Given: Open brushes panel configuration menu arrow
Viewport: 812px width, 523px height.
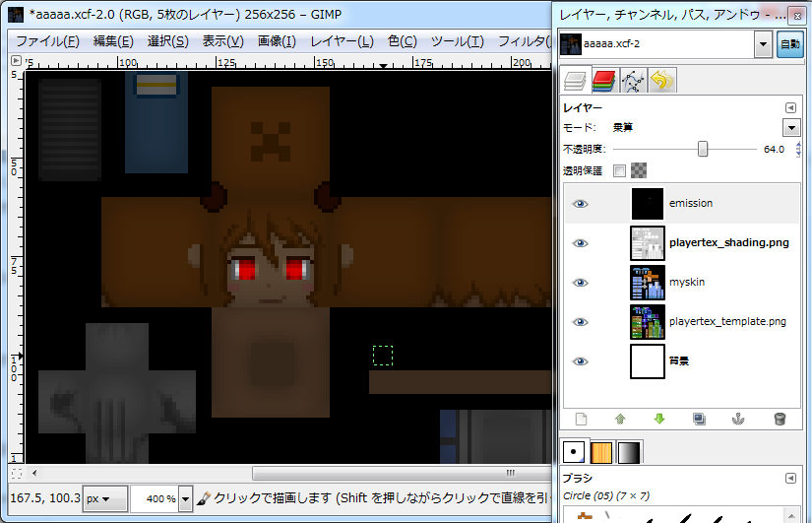Looking at the screenshot, I should (790, 478).
